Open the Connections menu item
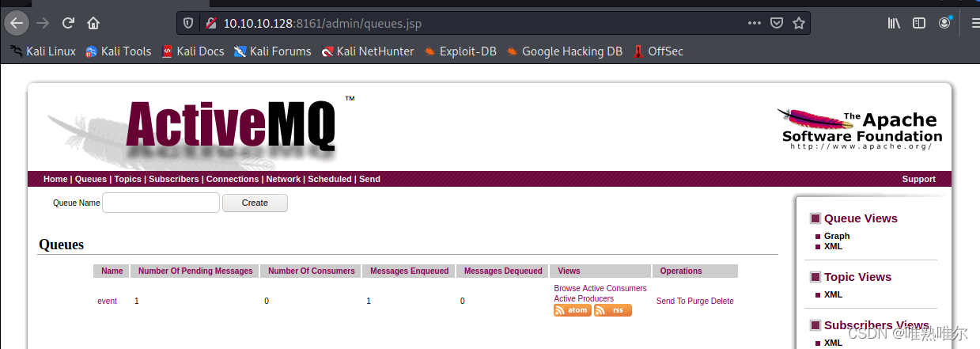 (x=233, y=179)
